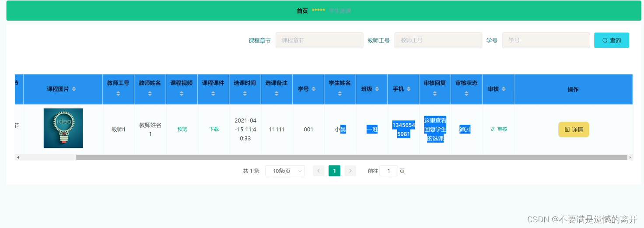Click the 操作 column header
This screenshot has height=228, width=644.
pyautogui.click(x=573, y=89)
